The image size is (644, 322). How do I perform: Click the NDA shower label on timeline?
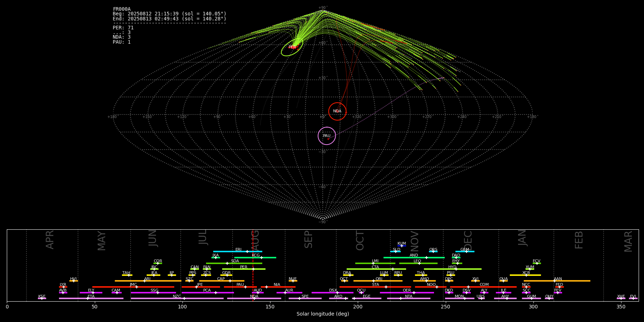point(254,297)
